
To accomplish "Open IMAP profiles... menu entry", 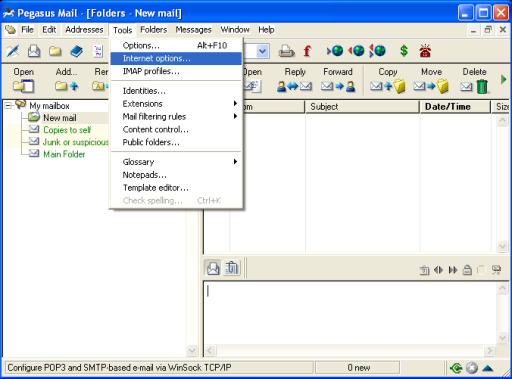I will point(176,71).
